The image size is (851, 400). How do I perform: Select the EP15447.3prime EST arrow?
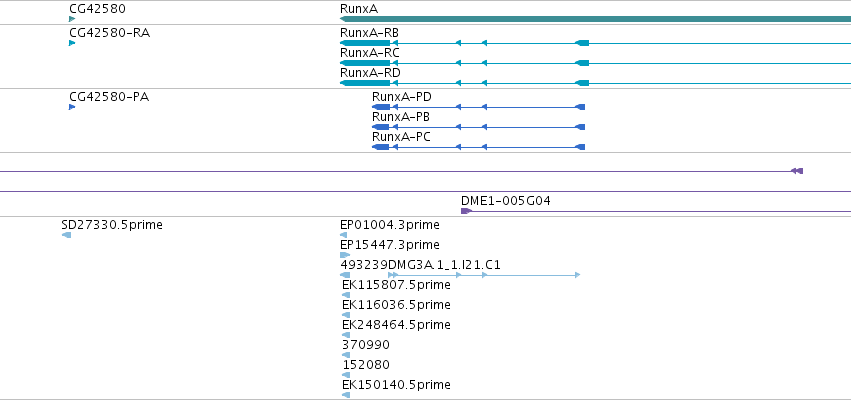[x=345, y=255]
